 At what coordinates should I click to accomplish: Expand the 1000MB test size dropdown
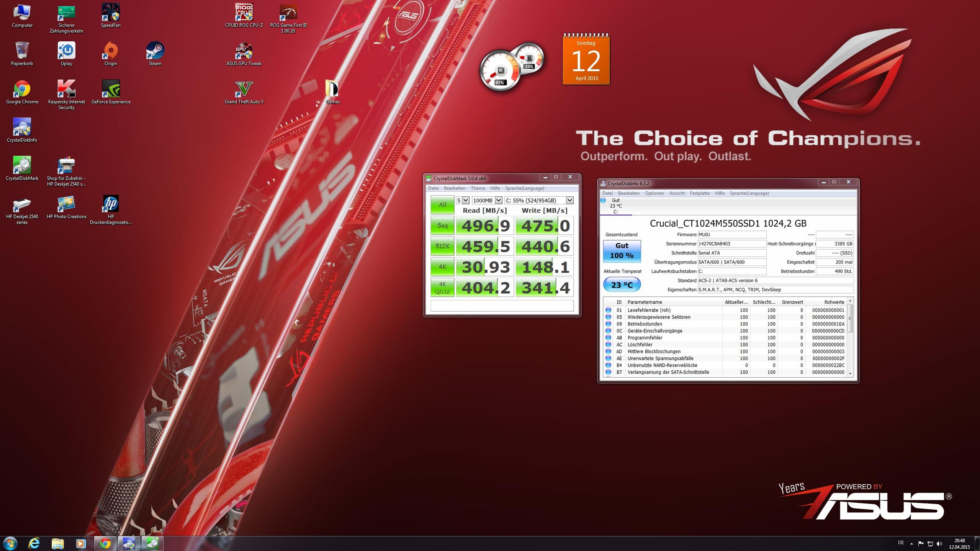pos(498,200)
